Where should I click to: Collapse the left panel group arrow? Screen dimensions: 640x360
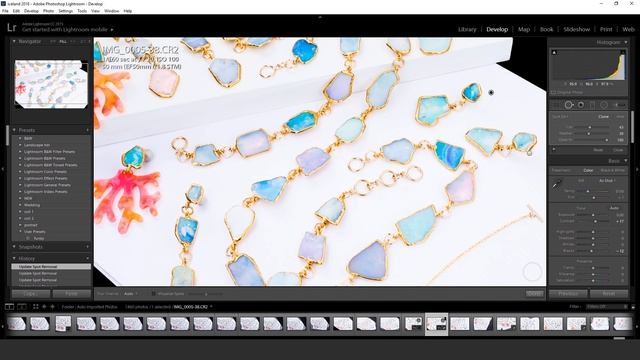[2, 169]
